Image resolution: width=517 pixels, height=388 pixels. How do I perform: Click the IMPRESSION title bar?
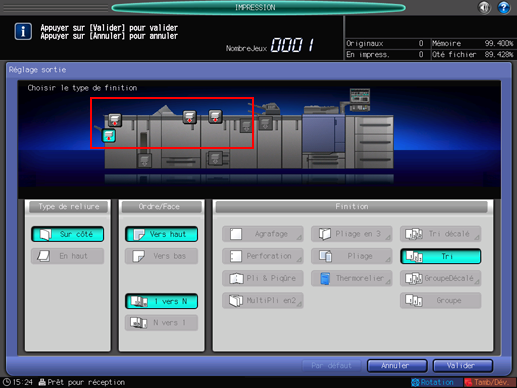tap(258, 7)
